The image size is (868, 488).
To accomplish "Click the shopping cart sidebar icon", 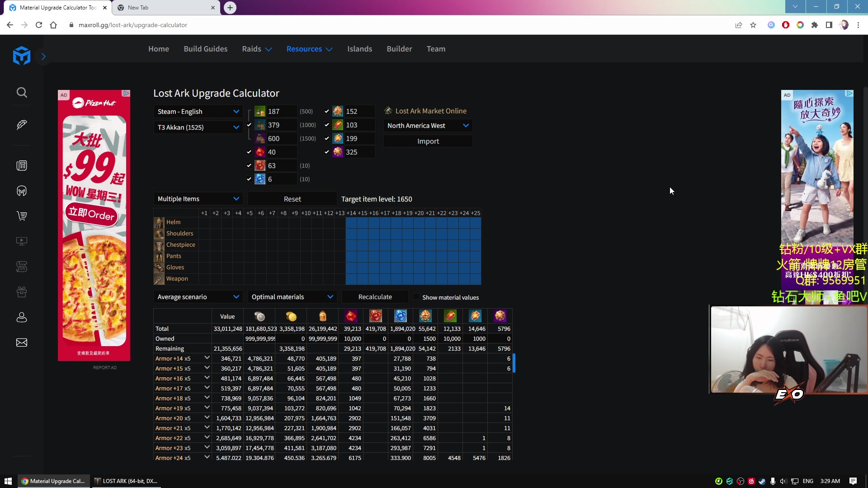I will coord(22,216).
